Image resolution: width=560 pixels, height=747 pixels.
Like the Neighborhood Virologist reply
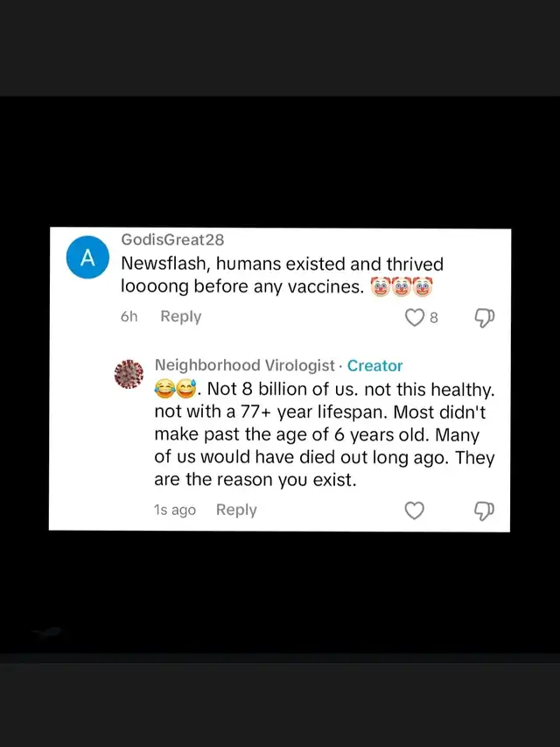[x=414, y=511]
